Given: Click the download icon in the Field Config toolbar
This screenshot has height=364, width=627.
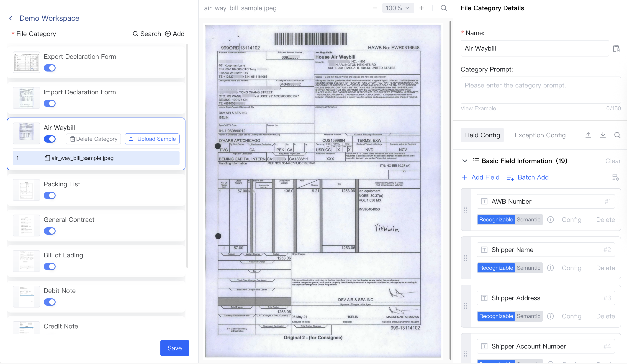Looking at the screenshot, I should 603,135.
